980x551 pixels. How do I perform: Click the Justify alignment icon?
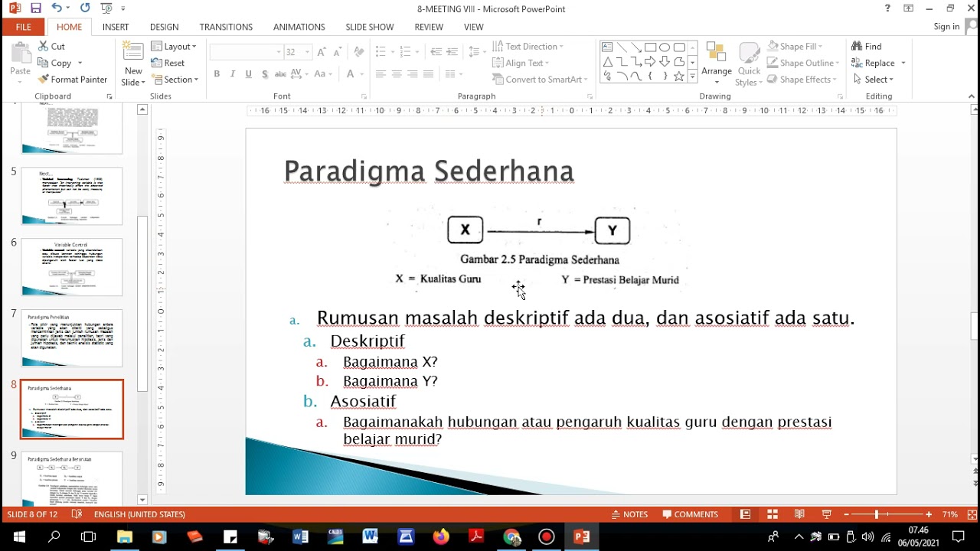coord(429,74)
